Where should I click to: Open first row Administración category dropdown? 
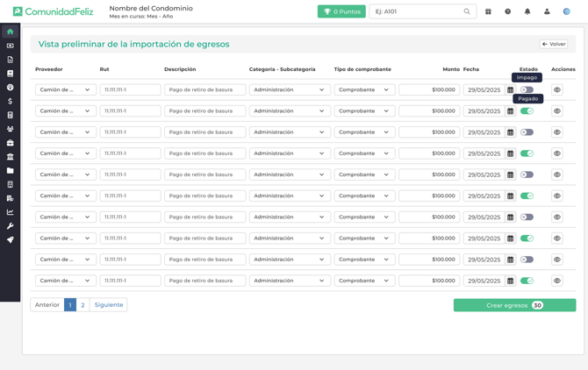(289, 89)
